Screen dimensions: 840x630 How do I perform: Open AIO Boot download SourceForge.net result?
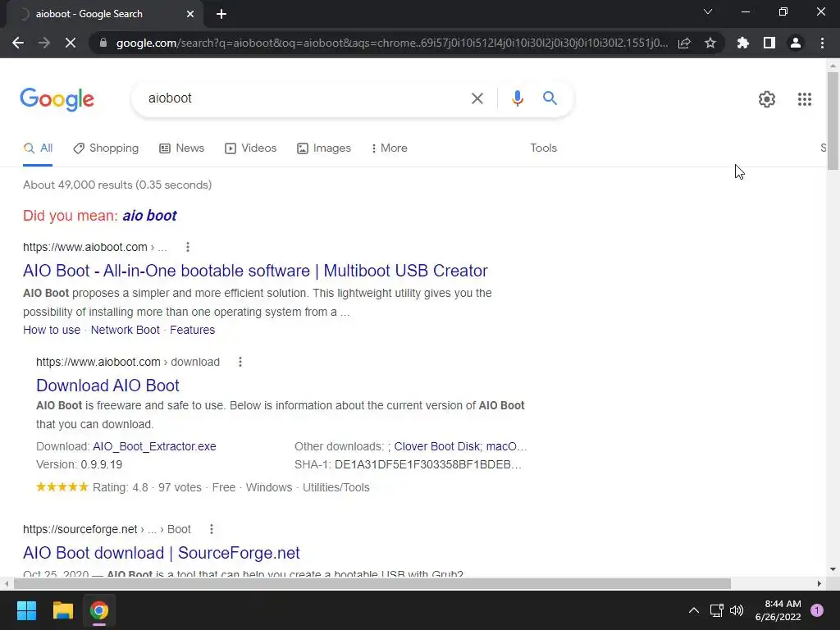(162, 552)
